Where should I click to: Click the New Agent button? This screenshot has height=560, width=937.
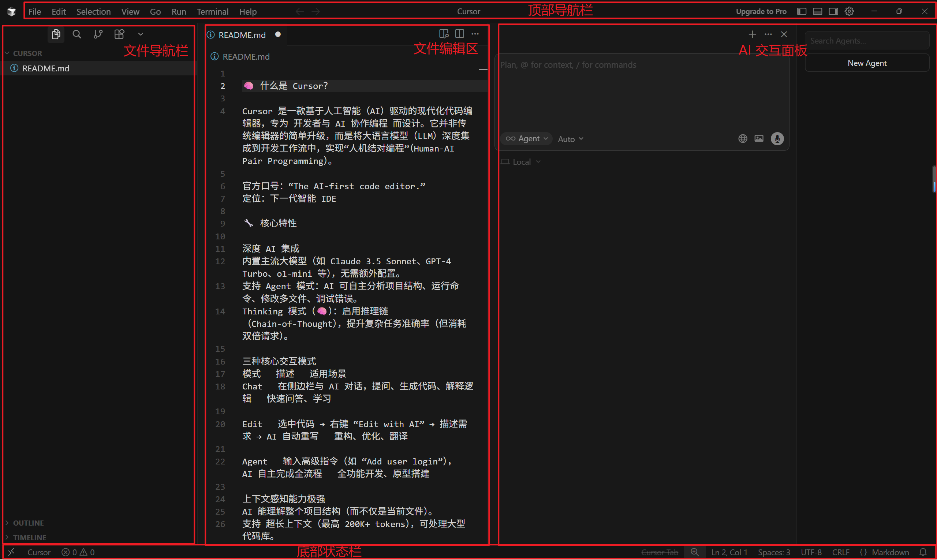coord(866,63)
